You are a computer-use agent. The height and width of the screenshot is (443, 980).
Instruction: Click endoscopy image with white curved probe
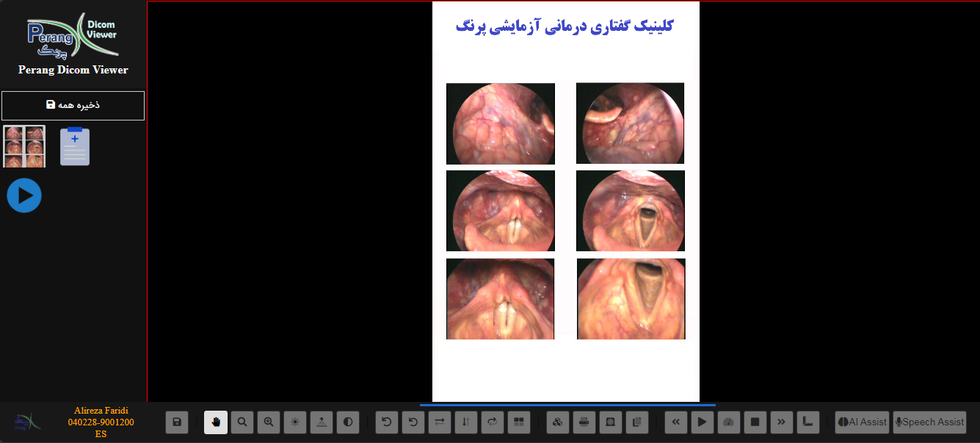(630, 123)
